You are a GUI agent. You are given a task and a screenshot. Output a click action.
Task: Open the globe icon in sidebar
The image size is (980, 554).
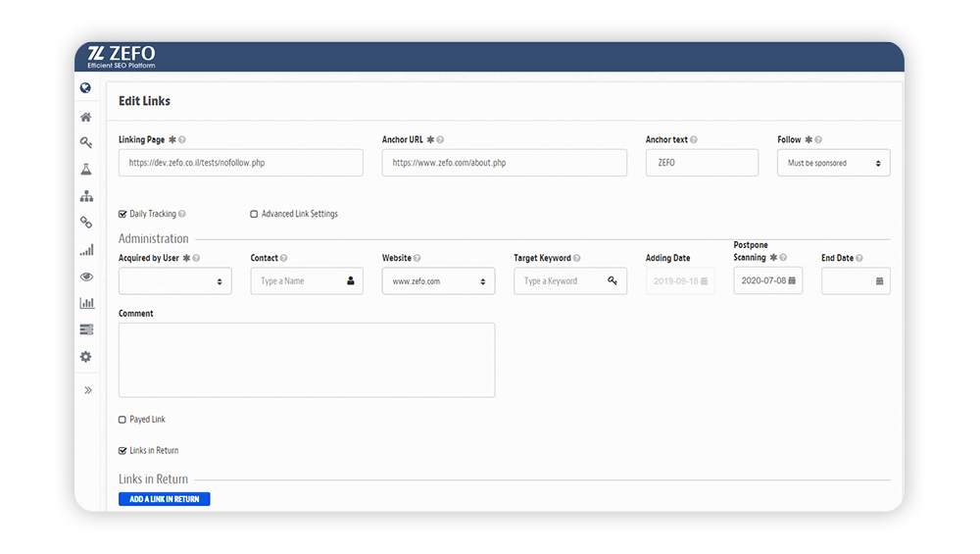coord(85,88)
